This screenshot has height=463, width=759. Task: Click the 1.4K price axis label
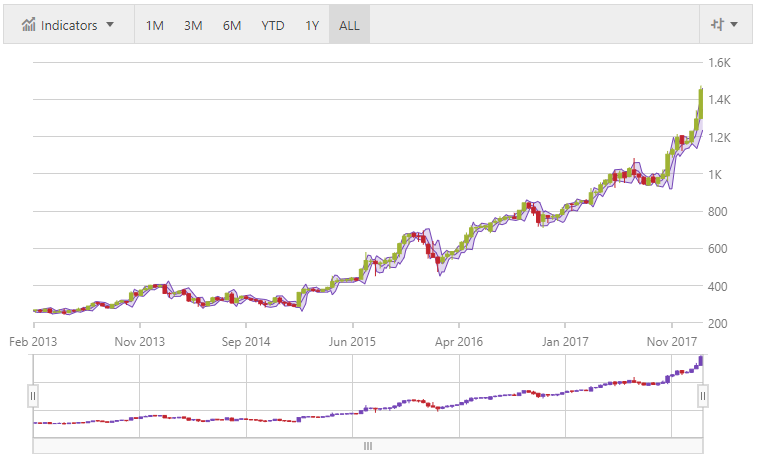coord(719,100)
